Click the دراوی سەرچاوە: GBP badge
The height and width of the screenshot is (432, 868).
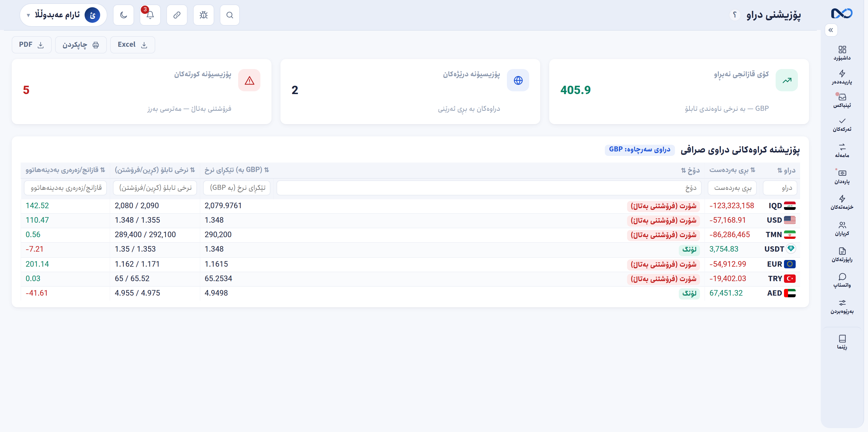639,149
